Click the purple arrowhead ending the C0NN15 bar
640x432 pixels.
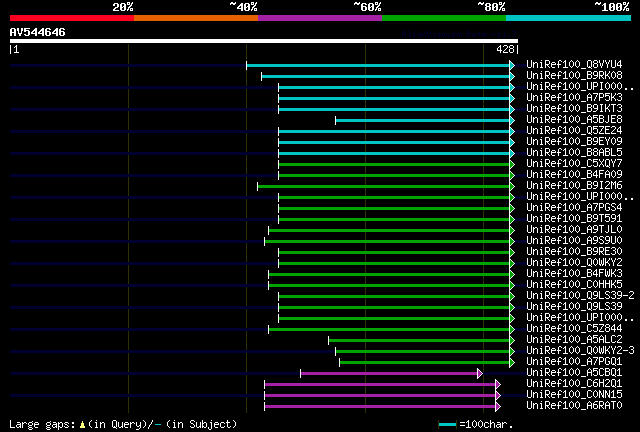pyautogui.click(x=498, y=396)
